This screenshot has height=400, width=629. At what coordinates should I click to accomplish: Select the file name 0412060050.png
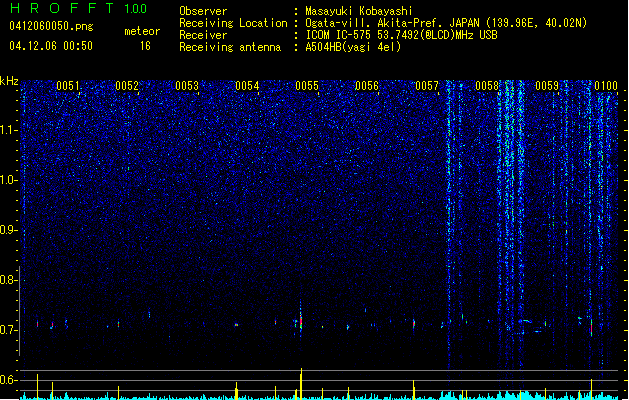coord(51,27)
